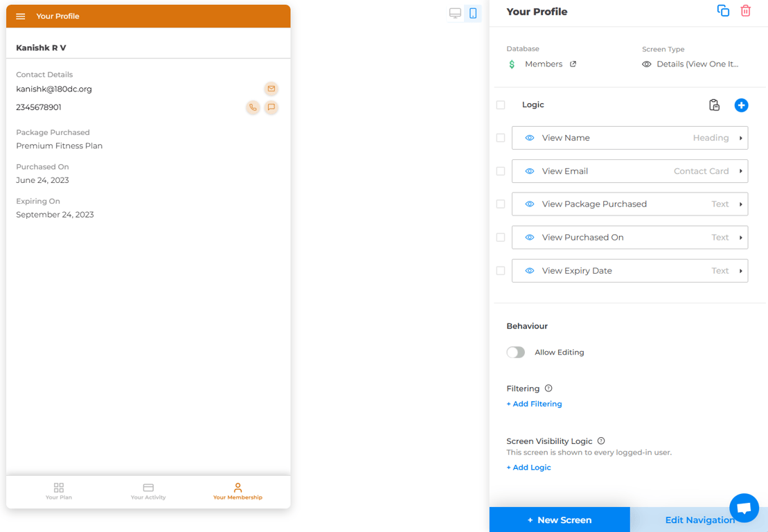Screen dimensions: 768x532
Task: Open Screen Visibility Logic help icon
Action: tap(601, 441)
